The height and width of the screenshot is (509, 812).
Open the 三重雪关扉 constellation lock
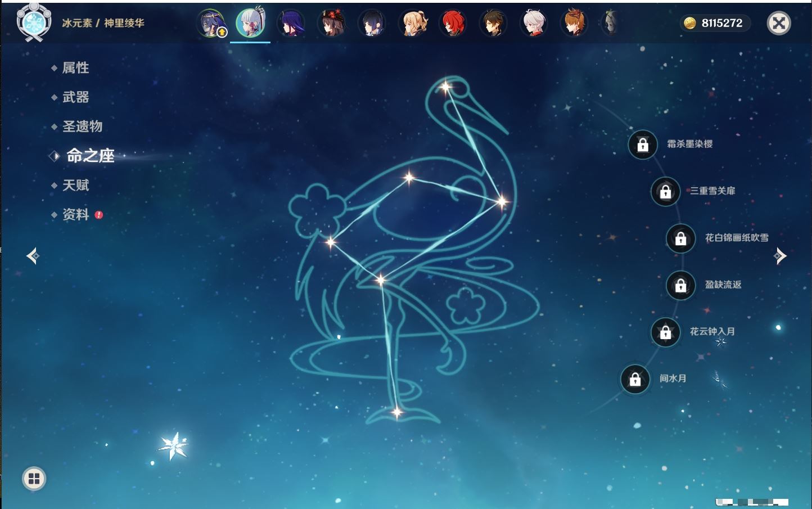click(665, 191)
